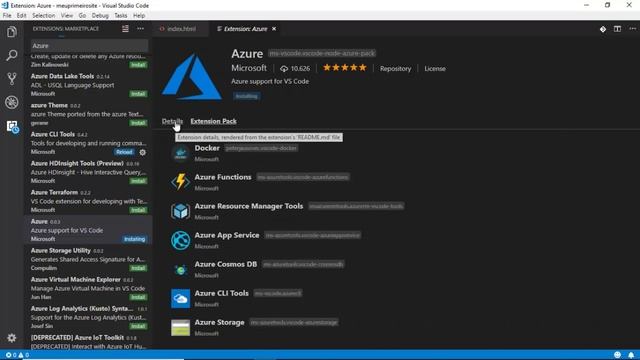The image size is (640, 360).
Task: Open Azure Functions in extension pack list
Action: coord(223,177)
